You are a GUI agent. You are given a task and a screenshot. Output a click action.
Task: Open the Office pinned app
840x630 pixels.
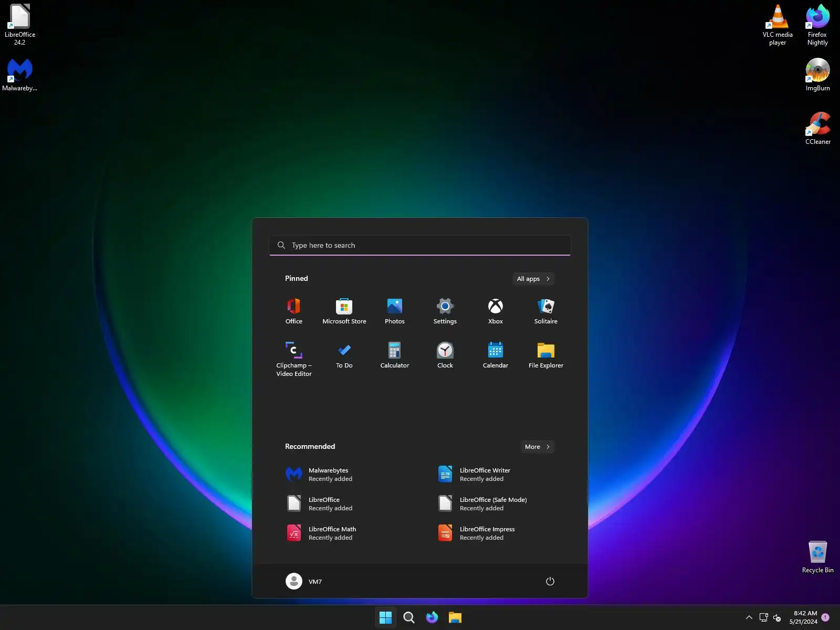(294, 311)
